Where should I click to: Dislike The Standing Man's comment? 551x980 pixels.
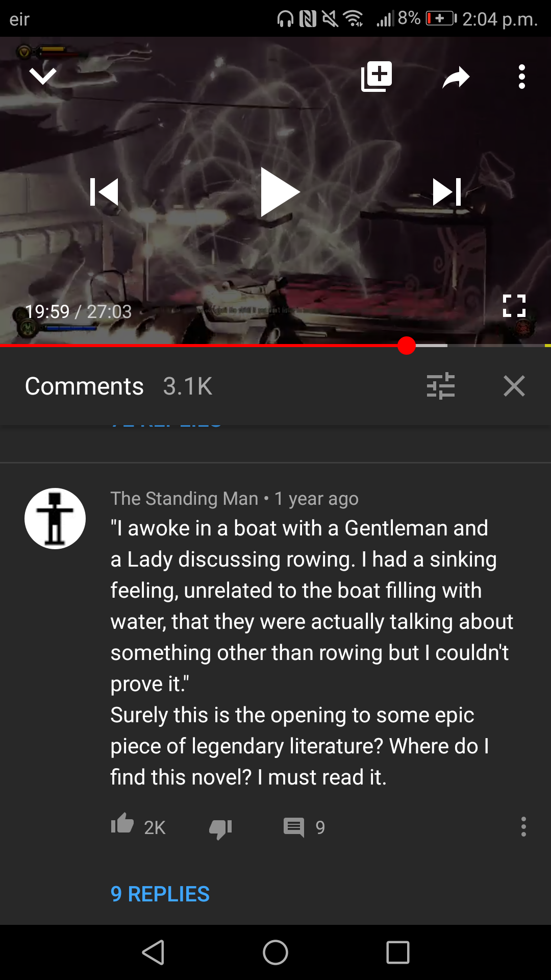[x=220, y=828]
